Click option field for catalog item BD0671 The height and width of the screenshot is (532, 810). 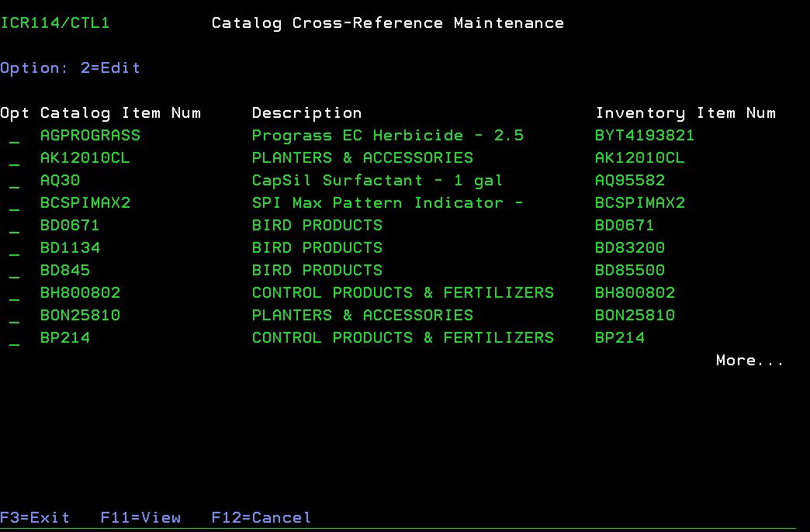(15, 226)
